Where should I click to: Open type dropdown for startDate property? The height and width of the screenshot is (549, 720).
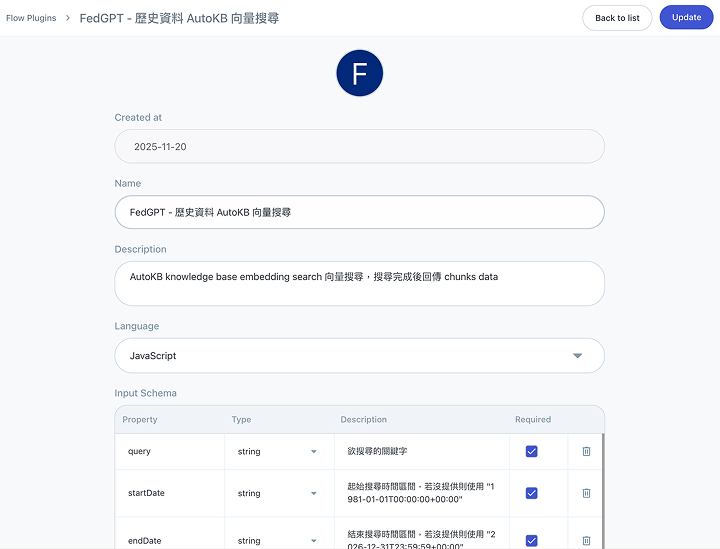pyautogui.click(x=277, y=493)
